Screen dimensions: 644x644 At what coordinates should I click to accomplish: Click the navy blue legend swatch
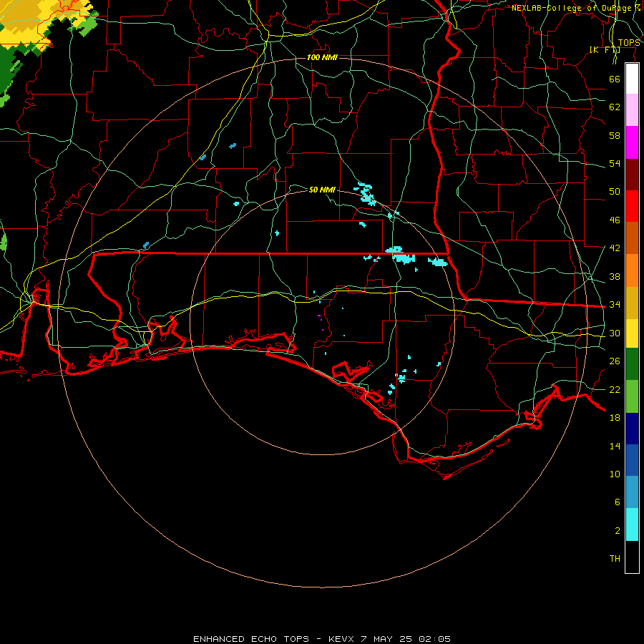632,429
